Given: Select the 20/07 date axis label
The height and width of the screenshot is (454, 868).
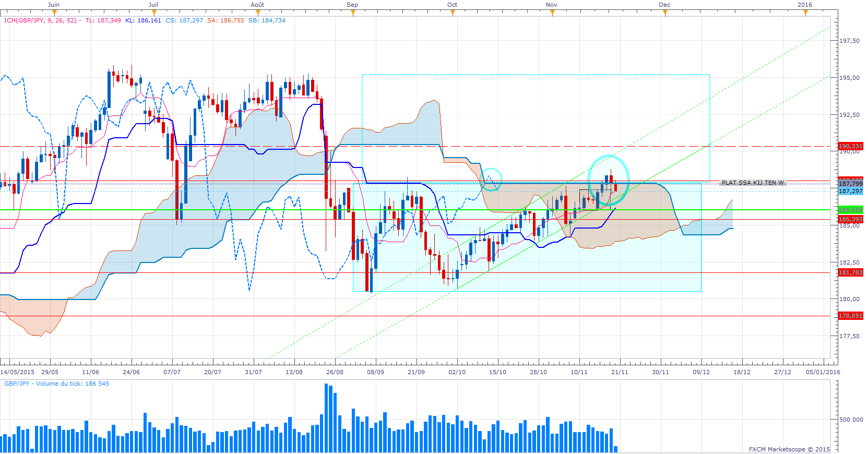Looking at the screenshot, I should (x=213, y=372).
